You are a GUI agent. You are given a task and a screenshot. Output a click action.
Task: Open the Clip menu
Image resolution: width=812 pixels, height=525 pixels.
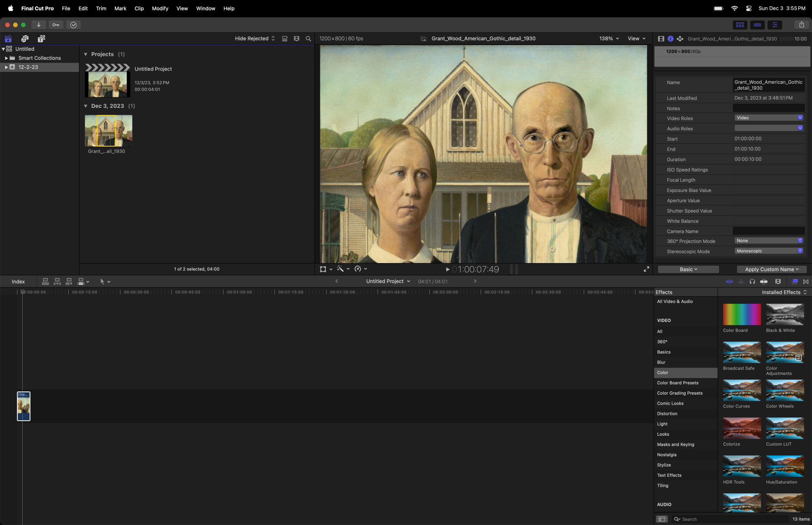click(x=139, y=8)
